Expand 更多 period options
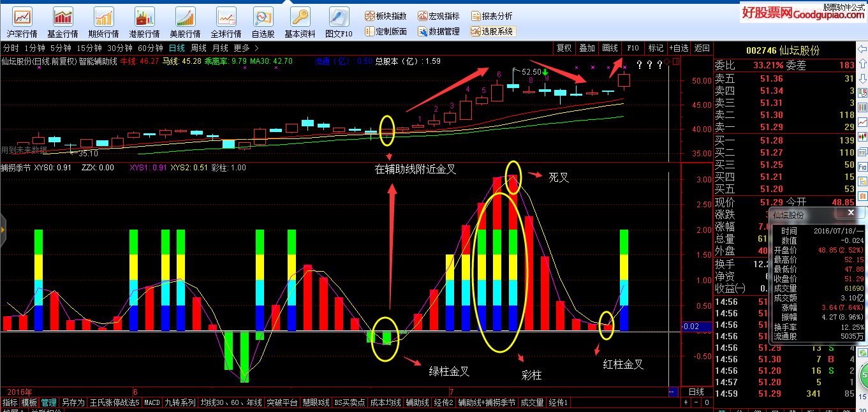Viewport: 868px width, 412px height. point(246,48)
